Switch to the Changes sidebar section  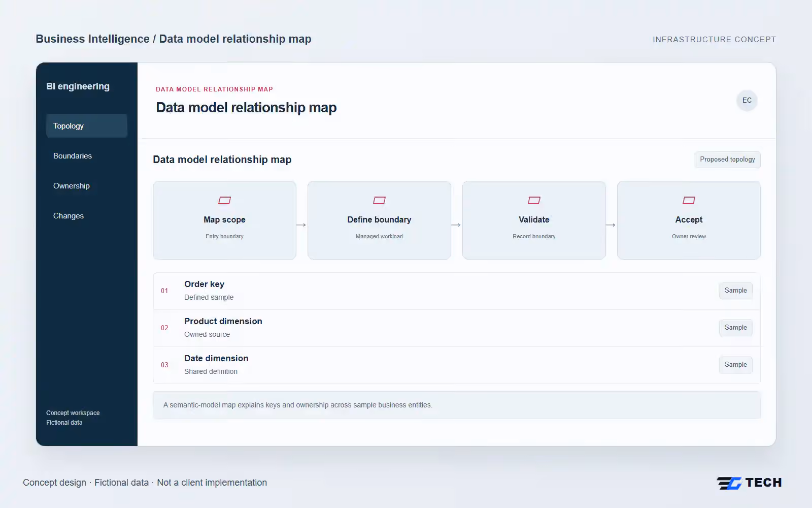coord(87,216)
